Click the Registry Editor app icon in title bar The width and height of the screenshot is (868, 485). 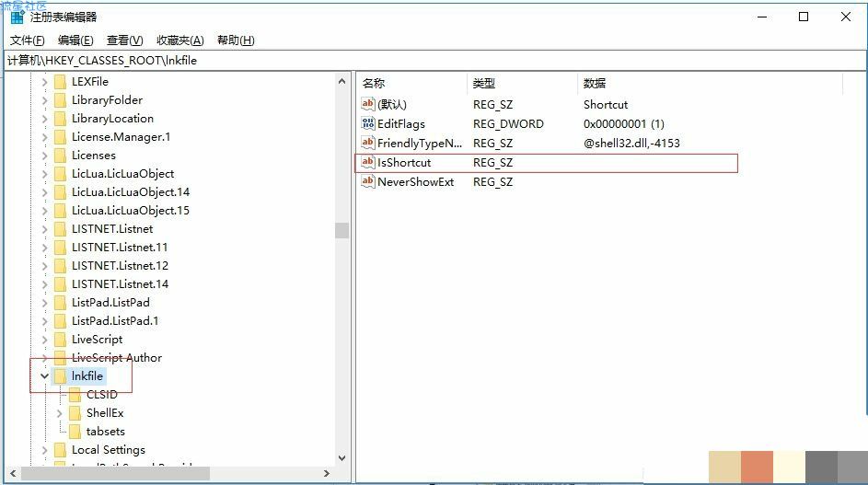pos(17,17)
